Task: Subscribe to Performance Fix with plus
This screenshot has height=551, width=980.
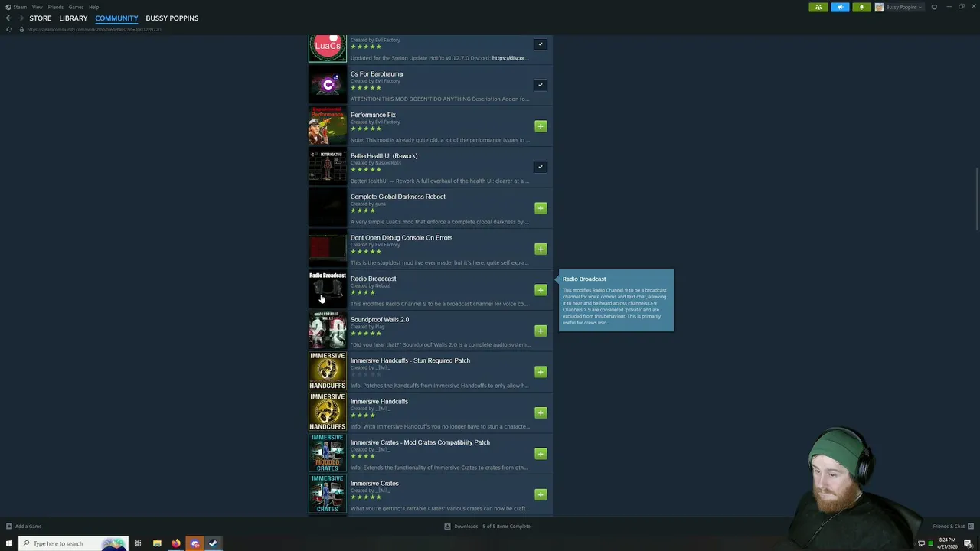Action: click(x=541, y=126)
